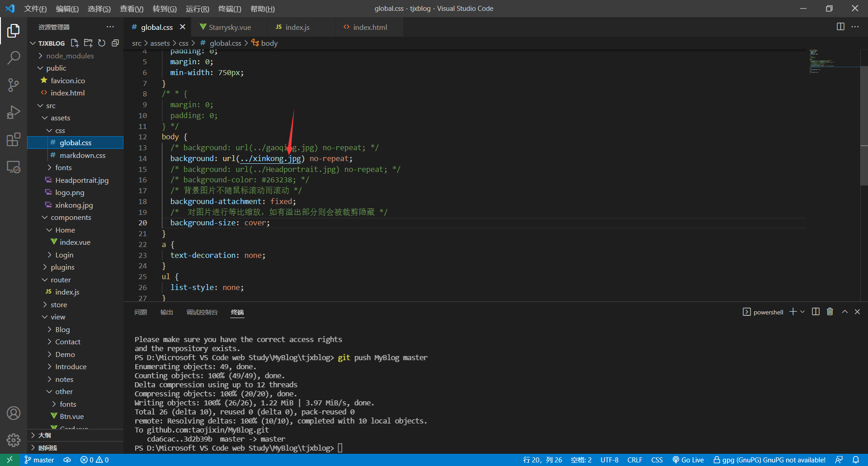The height and width of the screenshot is (466, 868).
Task: Open 编辑(E) menu
Action: coord(67,9)
